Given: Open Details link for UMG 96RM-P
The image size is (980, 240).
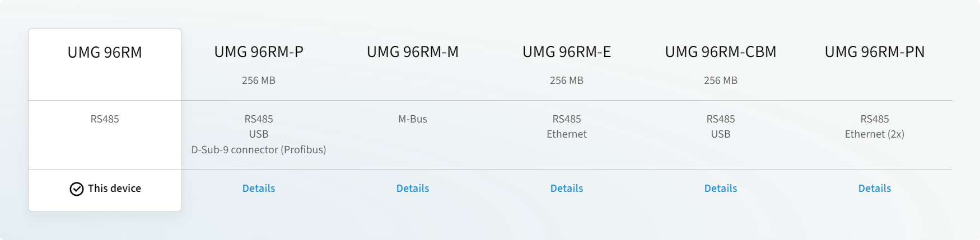Looking at the screenshot, I should 259,189.
